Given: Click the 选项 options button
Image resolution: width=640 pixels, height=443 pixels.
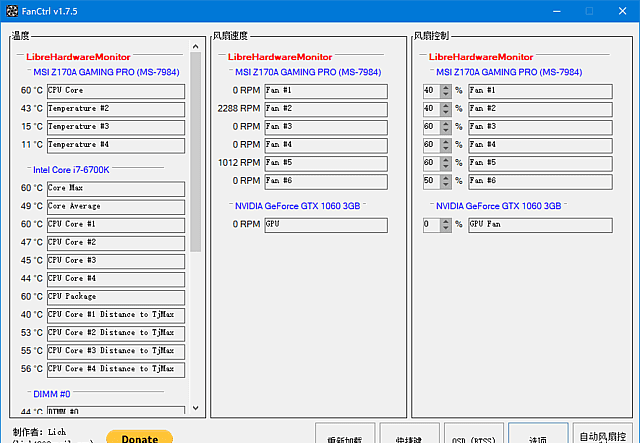Looking at the screenshot, I should (538, 434).
